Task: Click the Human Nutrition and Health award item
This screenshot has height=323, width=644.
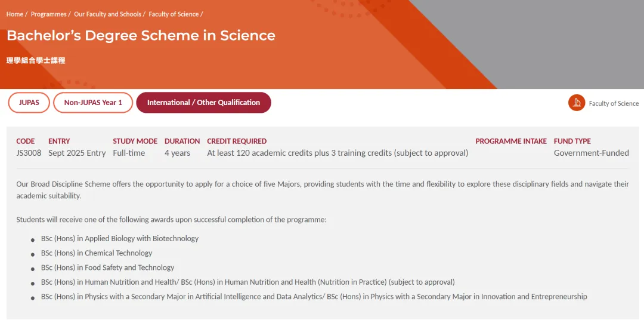Action: (247, 282)
